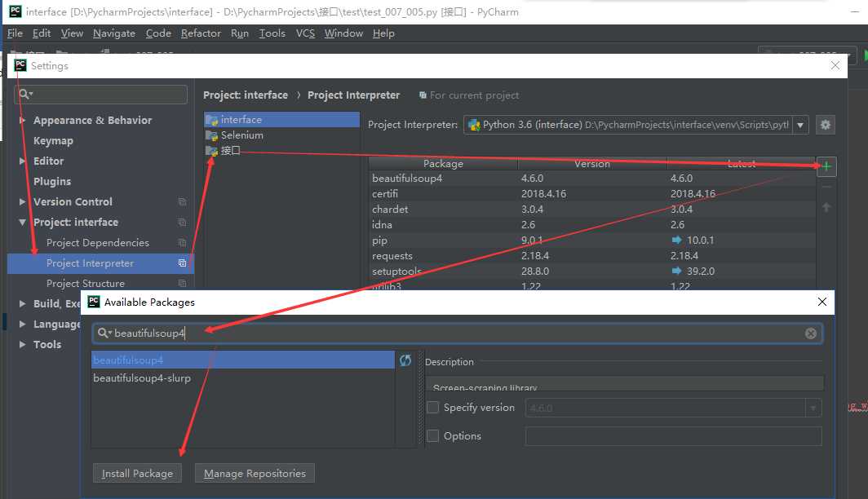Click the Options text input field
This screenshot has height=499, width=868.
click(x=673, y=436)
